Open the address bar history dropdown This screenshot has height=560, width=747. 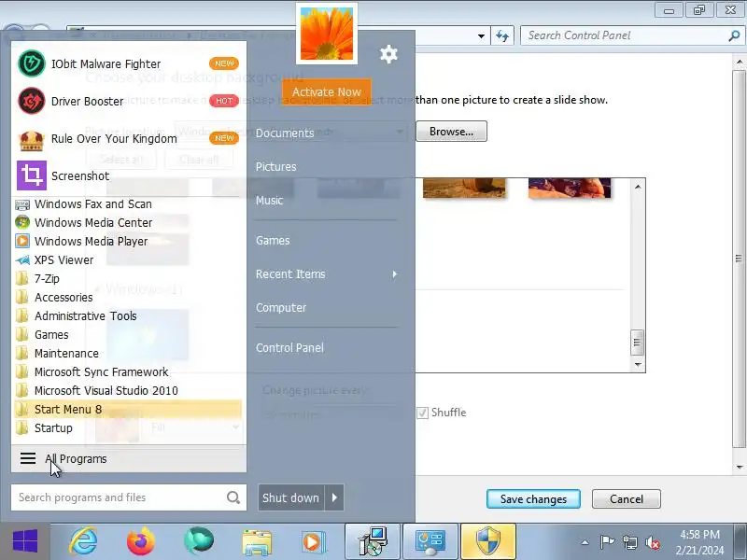[481, 35]
